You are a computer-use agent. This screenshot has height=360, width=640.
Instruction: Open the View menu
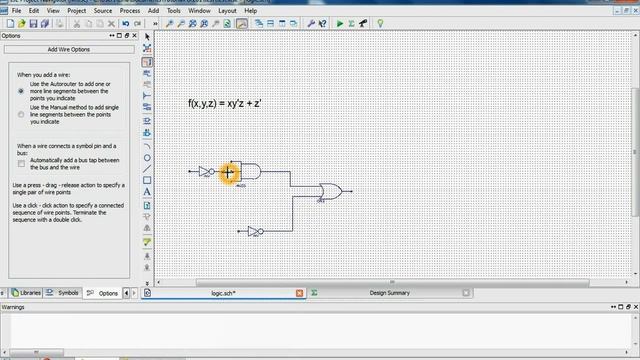click(53, 11)
